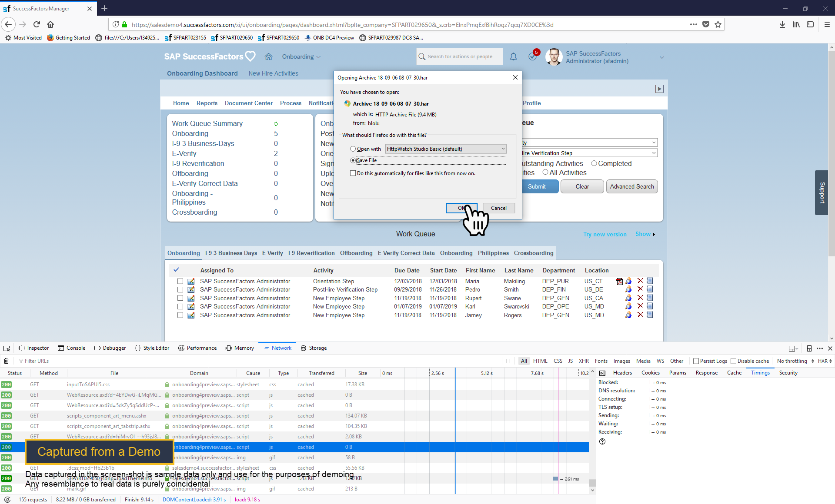835x504 pixels.
Task: Open the notifications bell icon
Action: click(513, 56)
